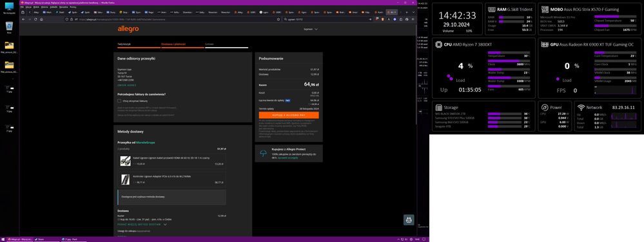
Task: Open the floating assistant icon at page corner
Action: [x=409, y=220]
